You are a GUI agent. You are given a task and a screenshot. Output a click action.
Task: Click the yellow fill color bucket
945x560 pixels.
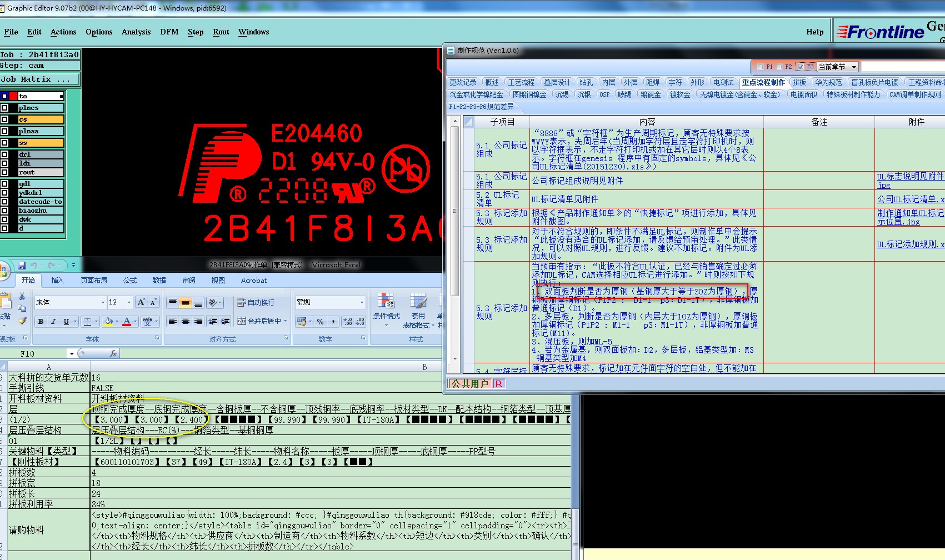pyautogui.click(x=108, y=322)
